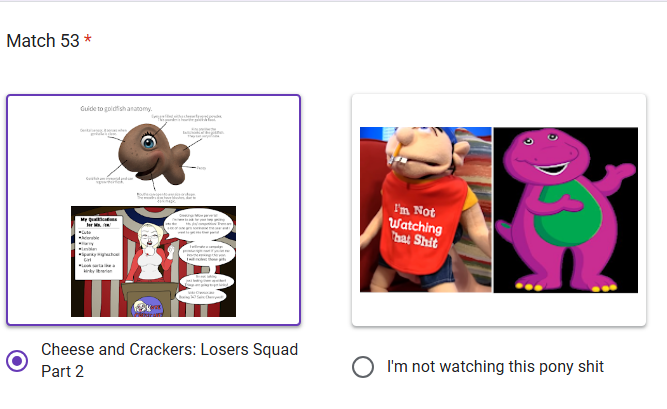
Task: Click the puppet wearing the red bib
Action: tap(425, 209)
